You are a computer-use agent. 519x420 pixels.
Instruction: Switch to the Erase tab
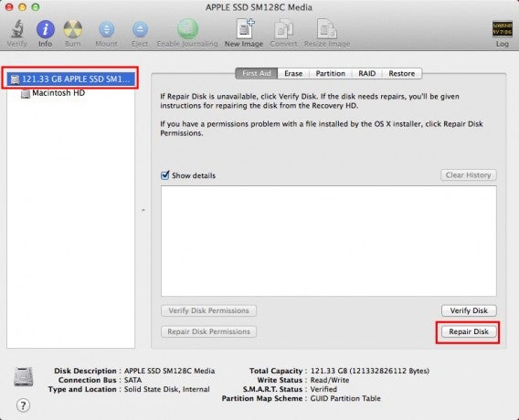tap(293, 73)
